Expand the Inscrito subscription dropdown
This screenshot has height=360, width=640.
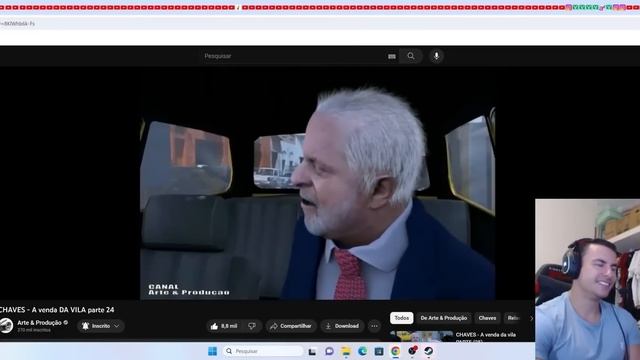pyautogui.click(x=101, y=326)
